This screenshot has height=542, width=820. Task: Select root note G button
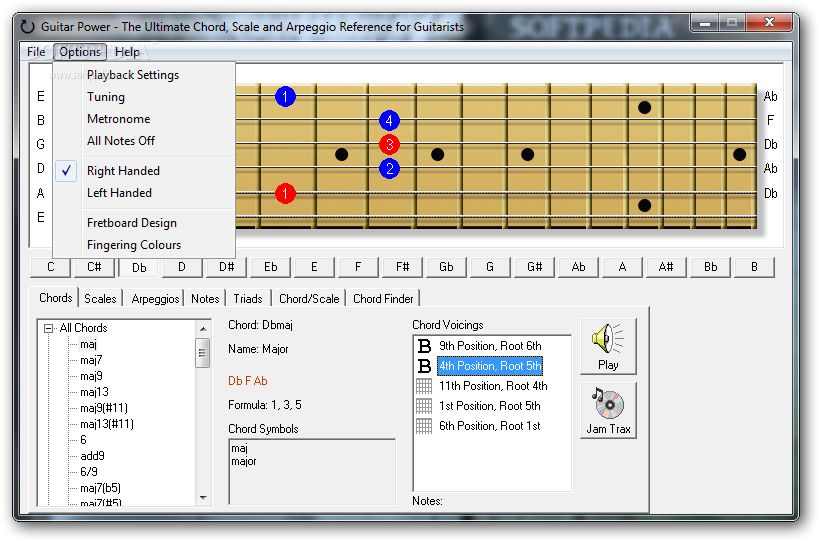pyautogui.click(x=489, y=267)
